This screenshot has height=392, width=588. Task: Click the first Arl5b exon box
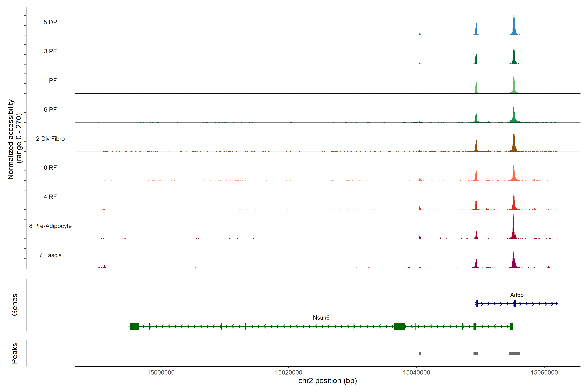477,304
